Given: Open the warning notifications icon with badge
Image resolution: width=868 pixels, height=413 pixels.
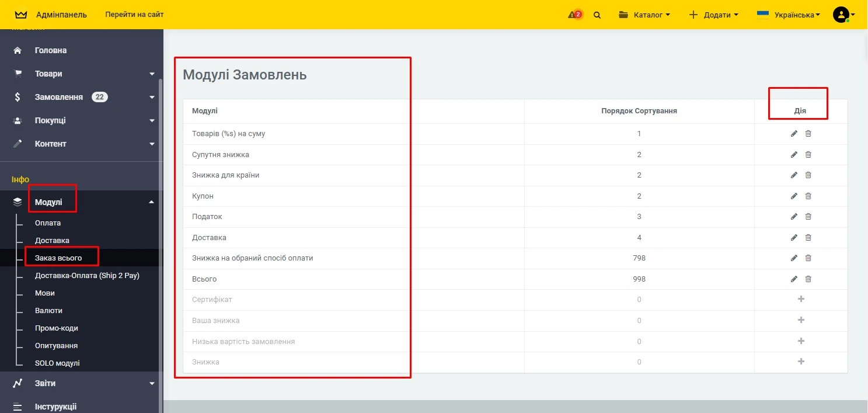Looking at the screenshot, I should (x=574, y=15).
